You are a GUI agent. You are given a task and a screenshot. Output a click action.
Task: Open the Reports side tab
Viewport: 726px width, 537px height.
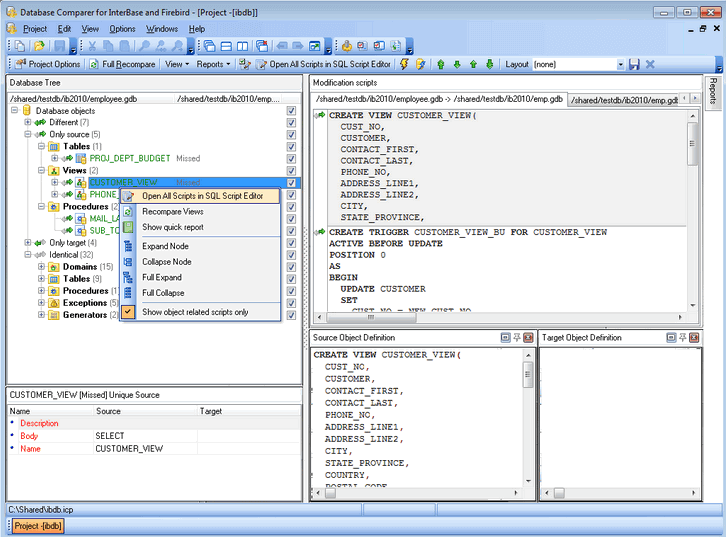coord(713,92)
